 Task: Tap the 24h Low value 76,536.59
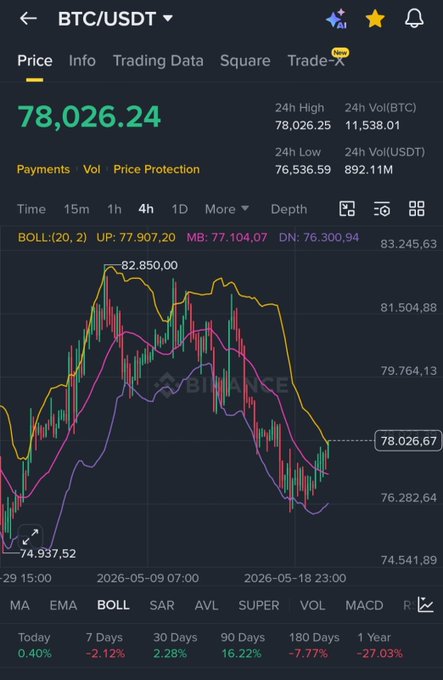point(303,169)
